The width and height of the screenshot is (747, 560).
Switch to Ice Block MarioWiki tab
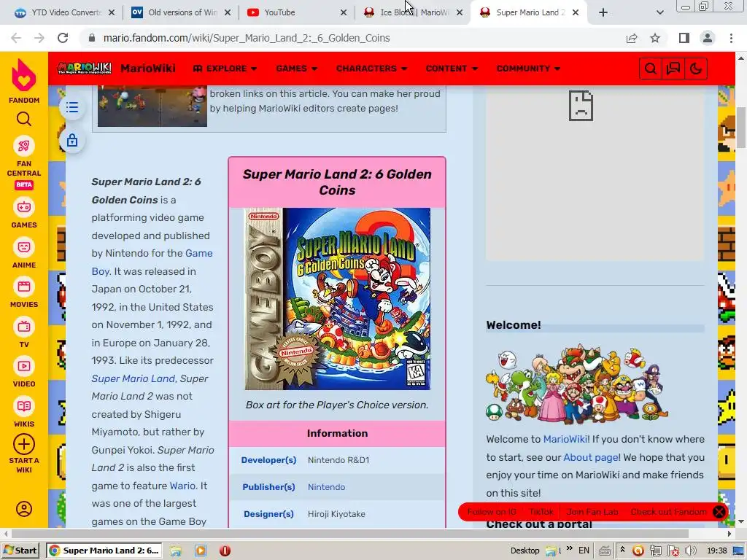tap(413, 12)
